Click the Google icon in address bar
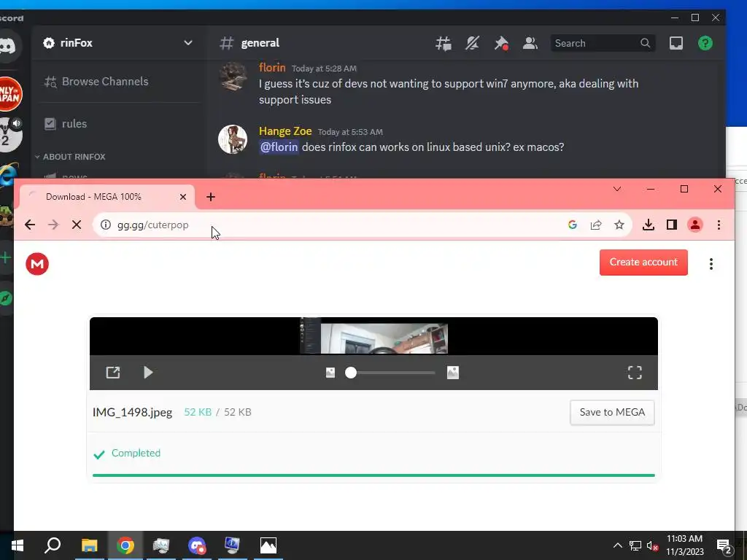747x560 pixels. pos(573,225)
